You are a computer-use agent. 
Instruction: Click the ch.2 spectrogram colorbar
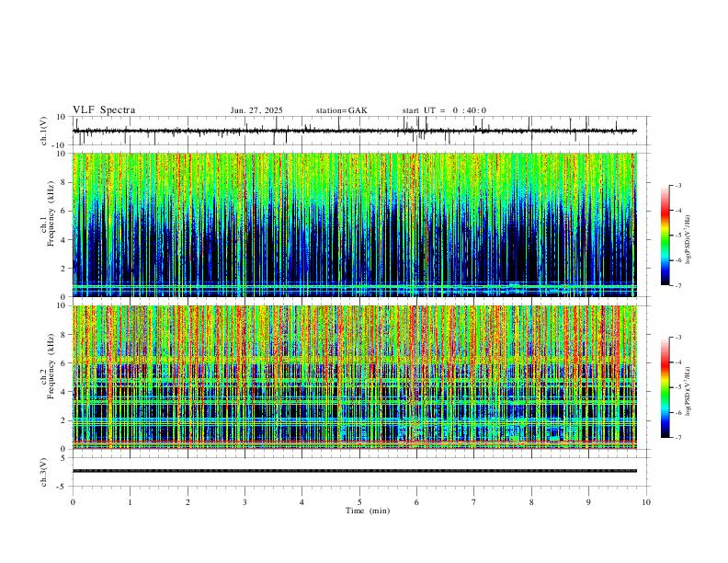(x=665, y=387)
